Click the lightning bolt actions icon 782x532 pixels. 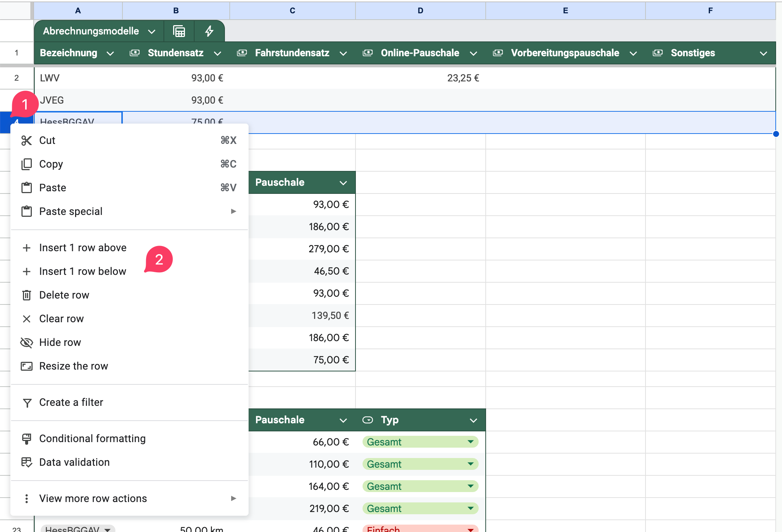209,31
